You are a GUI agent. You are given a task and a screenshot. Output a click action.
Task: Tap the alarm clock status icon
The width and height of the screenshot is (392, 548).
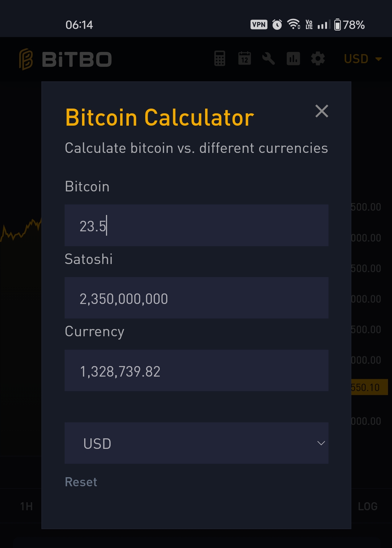pos(277,25)
